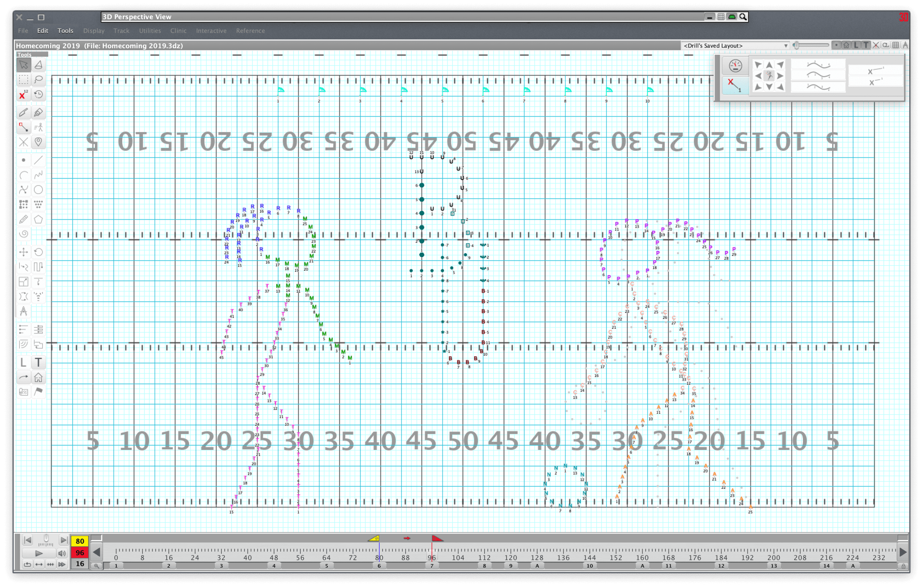Click the location pin marker tool
This screenshot has height=588, width=923.
pyautogui.click(x=38, y=142)
